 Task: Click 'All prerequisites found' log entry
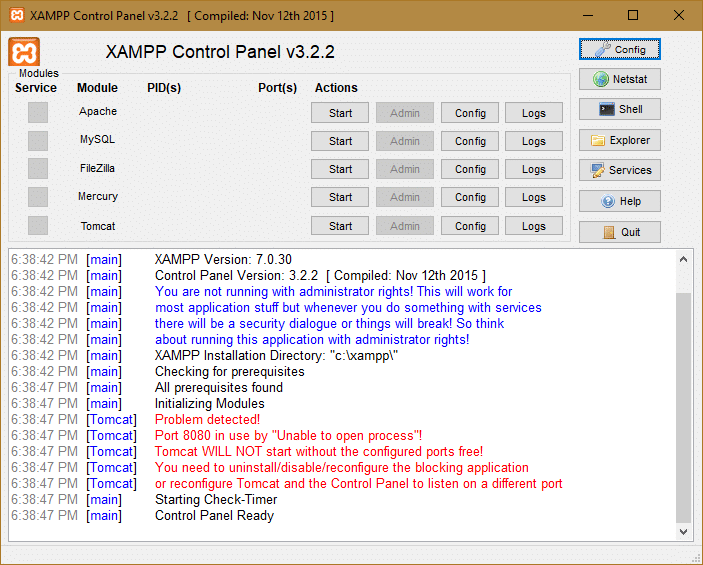219,387
